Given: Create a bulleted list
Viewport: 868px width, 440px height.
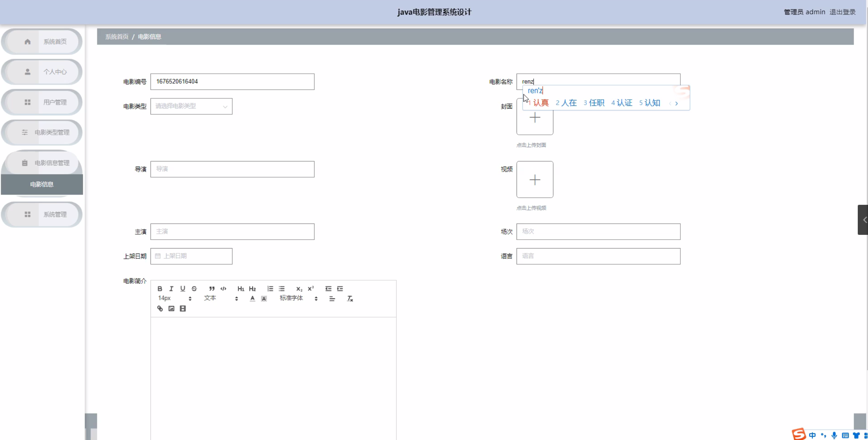Looking at the screenshot, I should point(282,289).
